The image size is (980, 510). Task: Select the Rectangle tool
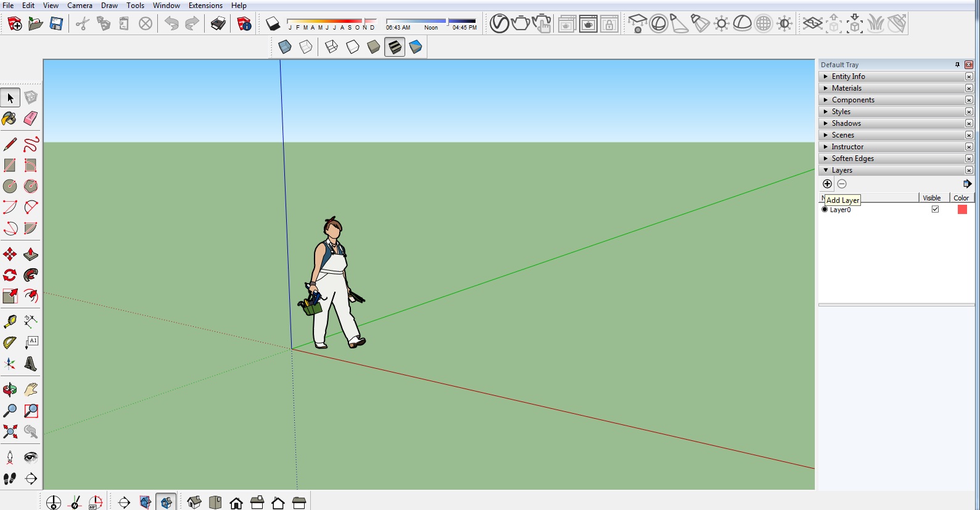tap(10, 165)
